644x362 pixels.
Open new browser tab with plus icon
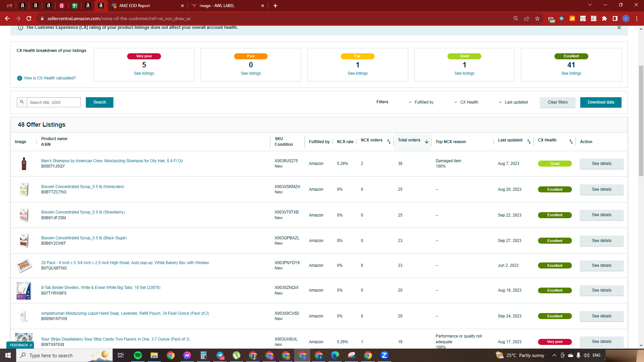pos(275,6)
